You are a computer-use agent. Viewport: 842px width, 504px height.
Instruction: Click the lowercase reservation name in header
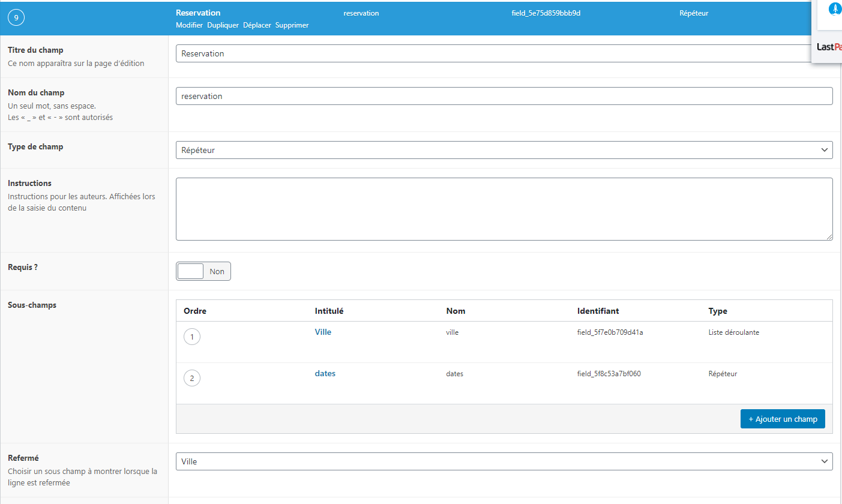[x=361, y=13]
